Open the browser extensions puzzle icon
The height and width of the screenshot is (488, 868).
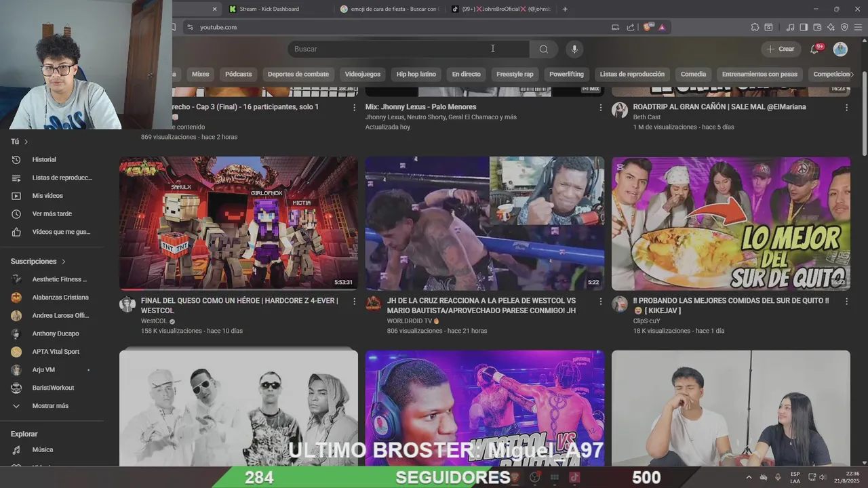(755, 27)
